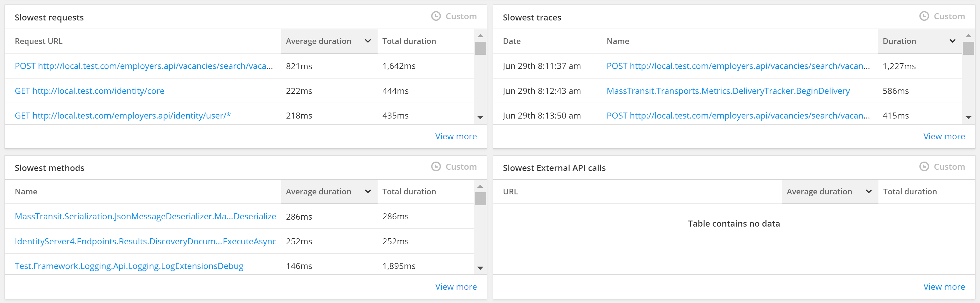Image resolution: width=980 pixels, height=303 pixels.
Task: Open IdentityServer4 DiscoveryDocument ExecuteAsync method
Action: click(x=145, y=241)
